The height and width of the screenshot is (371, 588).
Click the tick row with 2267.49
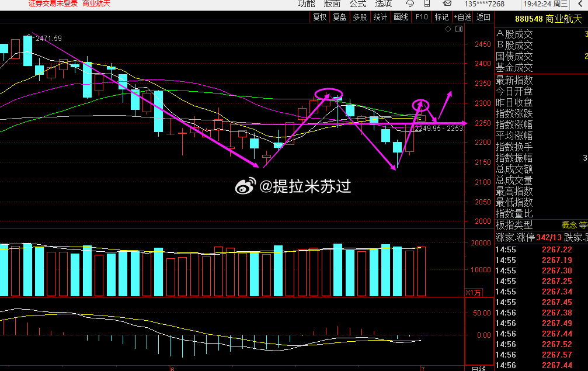541,323
